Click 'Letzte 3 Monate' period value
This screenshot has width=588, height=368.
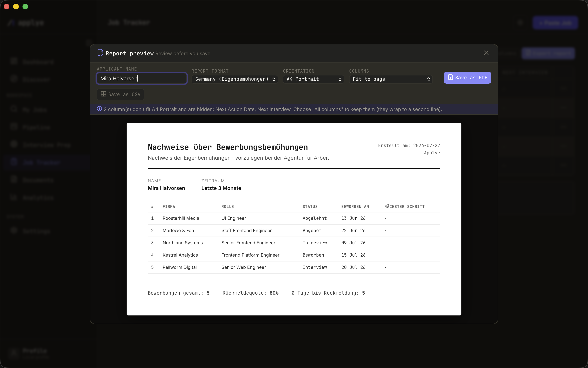221,188
